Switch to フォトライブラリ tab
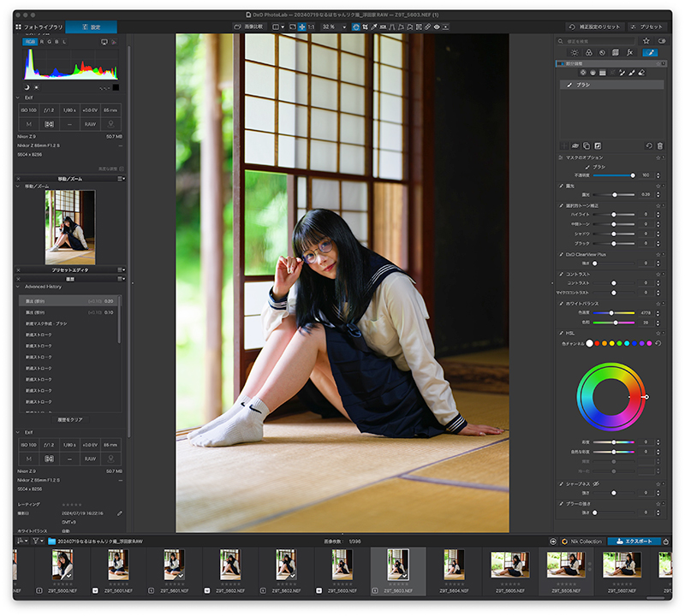685x616 pixels. [x=39, y=27]
